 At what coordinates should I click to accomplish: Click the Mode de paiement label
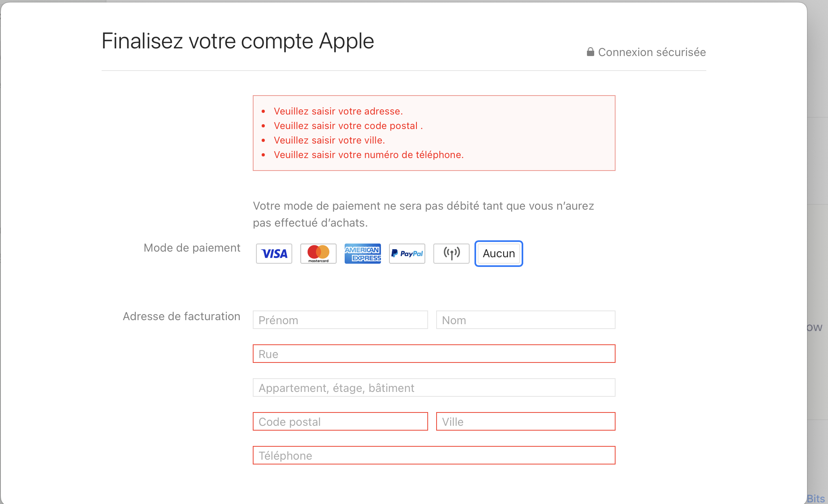click(192, 248)
